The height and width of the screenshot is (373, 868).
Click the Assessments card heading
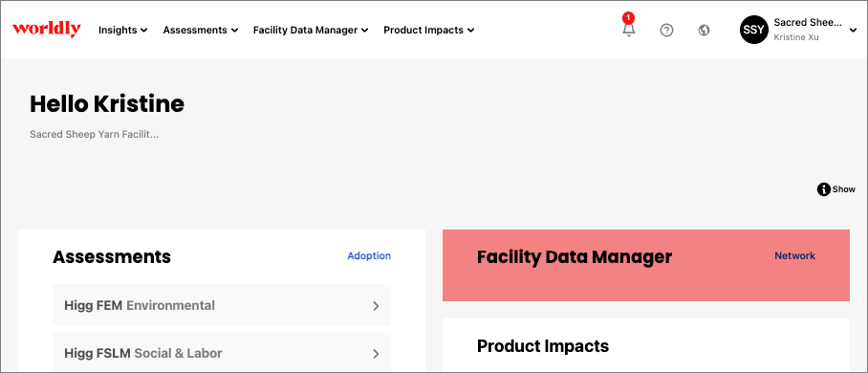(x=112, y=257)
